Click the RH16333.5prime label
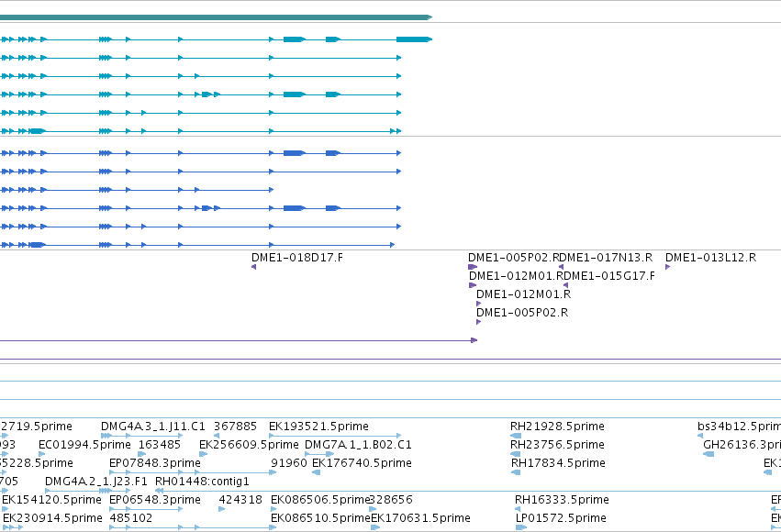 coord(562,500)
